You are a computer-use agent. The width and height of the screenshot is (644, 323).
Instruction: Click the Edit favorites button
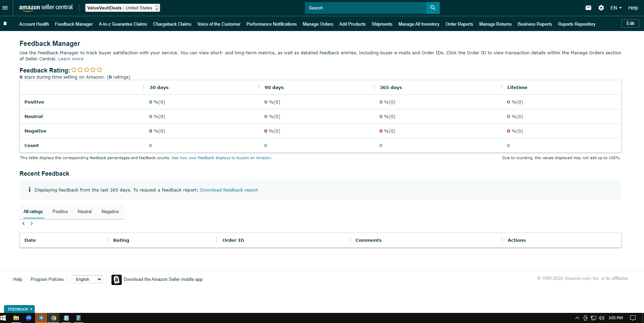pos(630,23)
